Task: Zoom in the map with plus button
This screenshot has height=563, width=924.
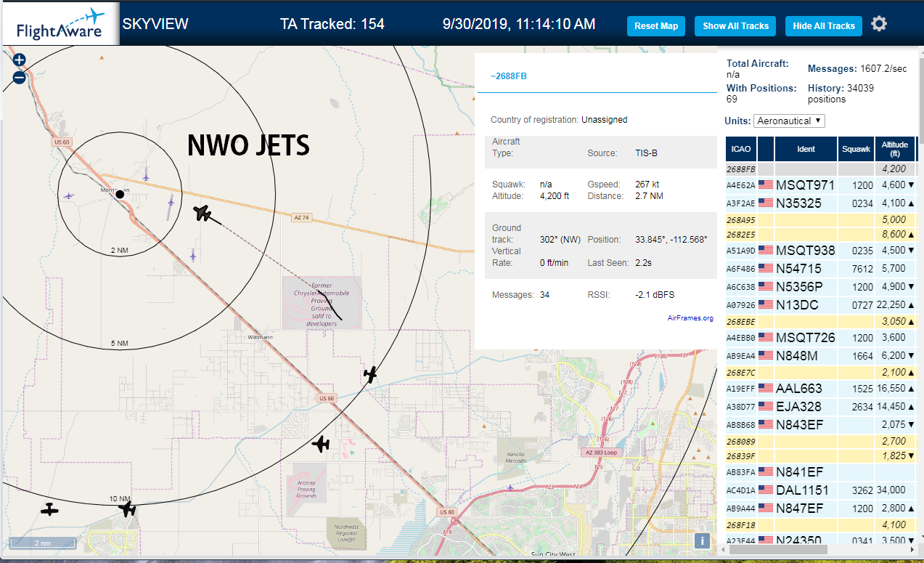Action: [20, 60]
